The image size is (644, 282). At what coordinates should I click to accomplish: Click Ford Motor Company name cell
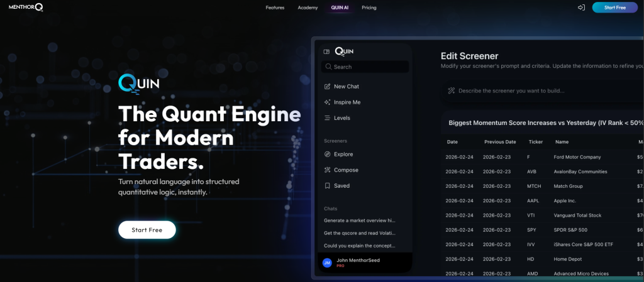(577, 157)
